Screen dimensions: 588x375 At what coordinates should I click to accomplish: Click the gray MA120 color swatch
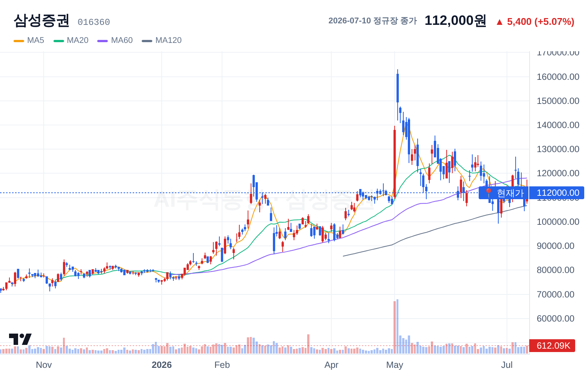coord(147,41)
